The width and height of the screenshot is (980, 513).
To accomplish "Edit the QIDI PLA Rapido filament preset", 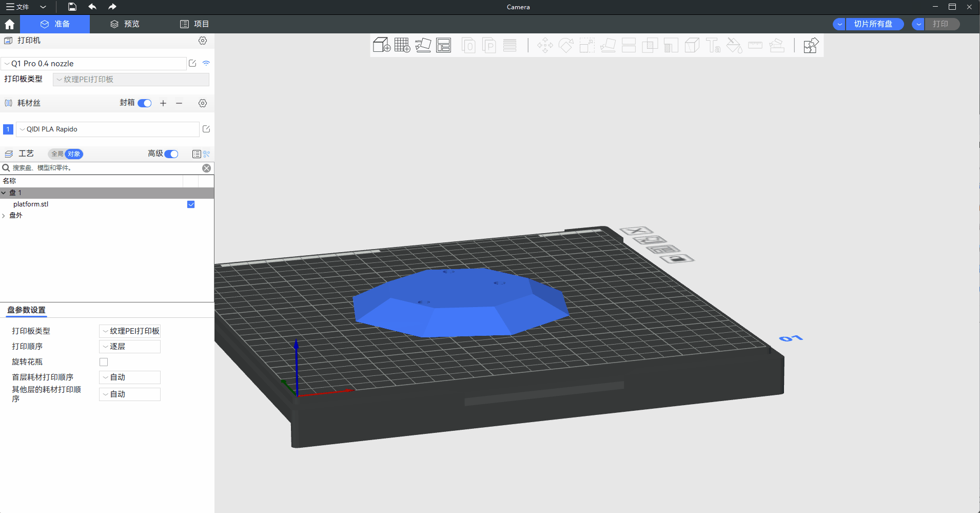I will click(x=206, y=129).
